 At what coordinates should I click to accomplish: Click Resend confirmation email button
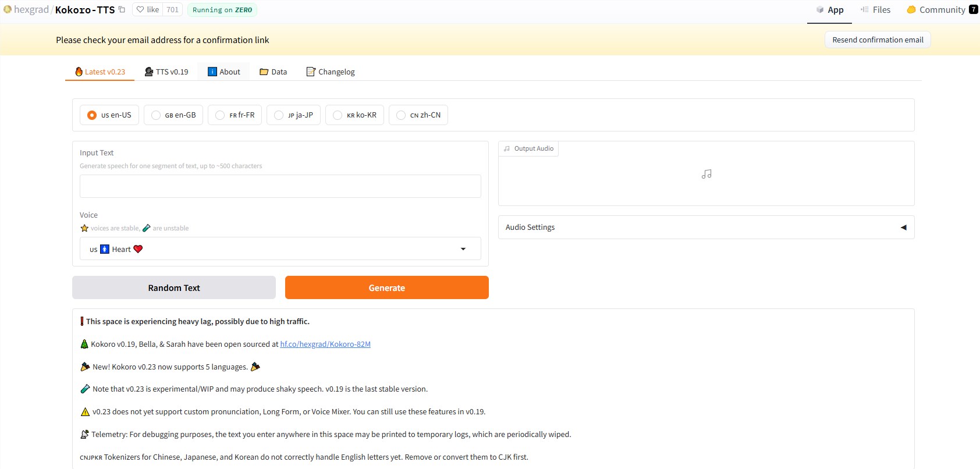[x=878, y=40]
